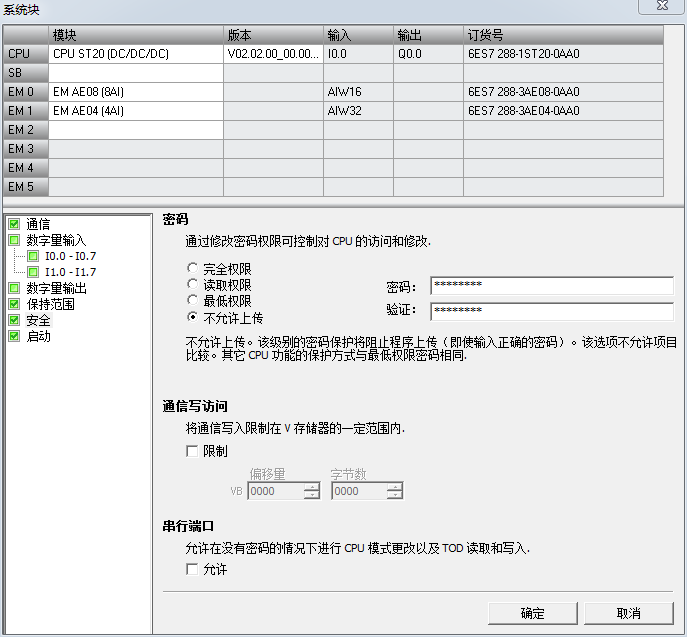Click the 确定 button
This screenshot has width=687, height=637.
pyautogui.click(x=532, y=613)
